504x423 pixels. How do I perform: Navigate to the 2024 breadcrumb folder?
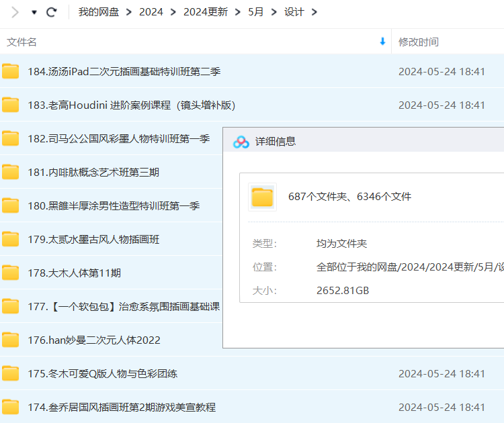click(x=151, y=12)
